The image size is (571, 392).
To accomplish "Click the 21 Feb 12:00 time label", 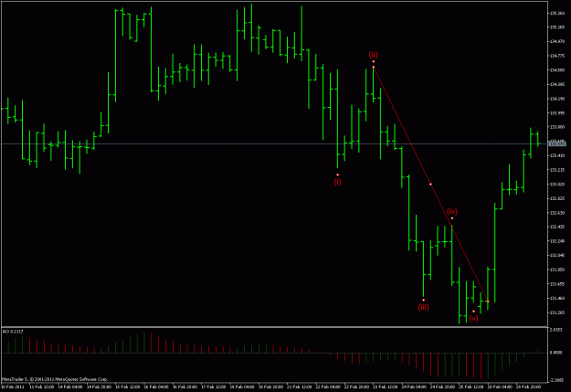I will point(300,387).
